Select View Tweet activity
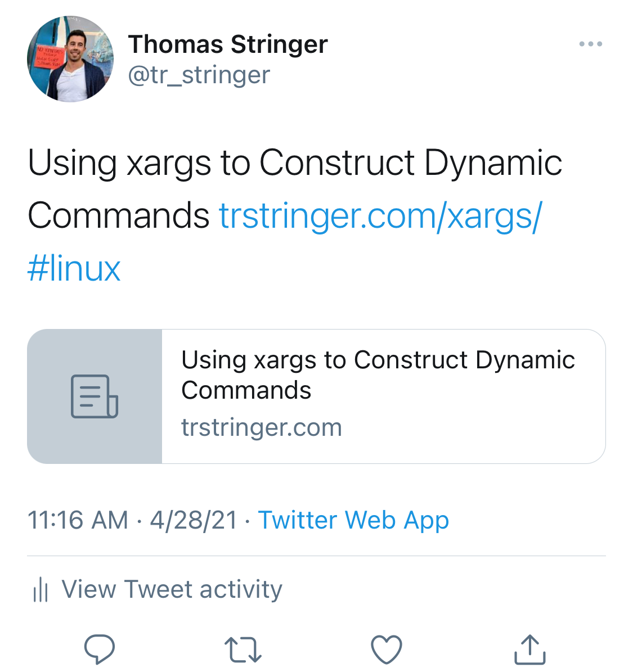This screenshot has height=672, width=633. (172, 589)
